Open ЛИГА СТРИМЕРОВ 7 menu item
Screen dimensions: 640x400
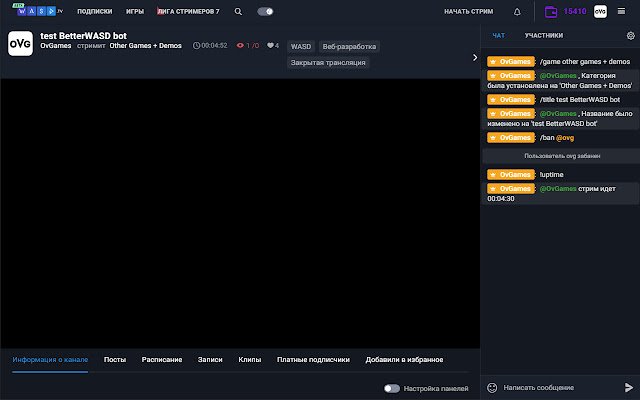(x=188, y=11)
